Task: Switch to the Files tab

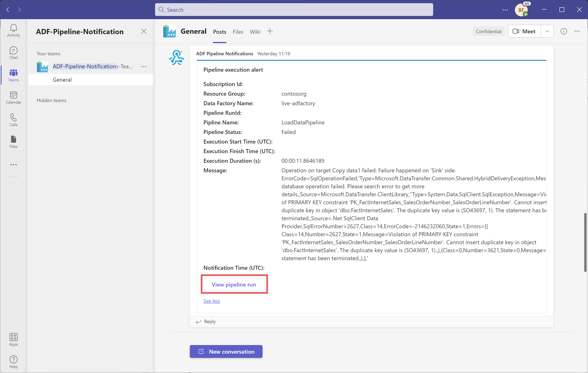Action: coord(238,32)
